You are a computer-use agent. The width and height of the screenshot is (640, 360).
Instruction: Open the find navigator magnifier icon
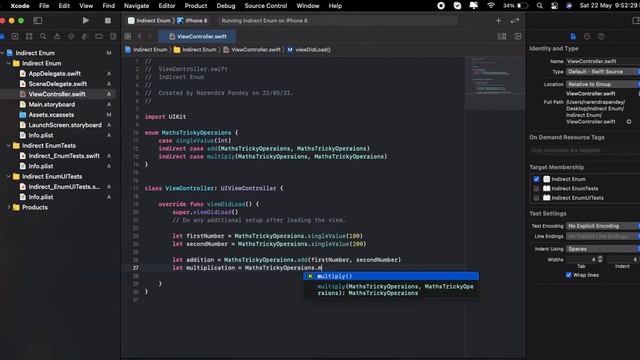point(43,36)
